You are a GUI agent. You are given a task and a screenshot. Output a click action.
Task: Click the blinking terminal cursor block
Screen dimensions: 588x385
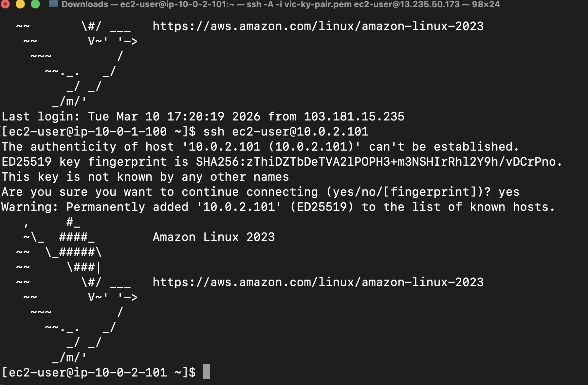207,372
